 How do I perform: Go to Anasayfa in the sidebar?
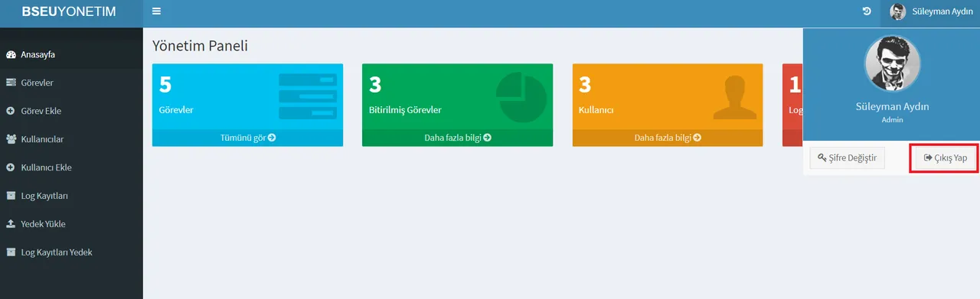tap(71, 55)
